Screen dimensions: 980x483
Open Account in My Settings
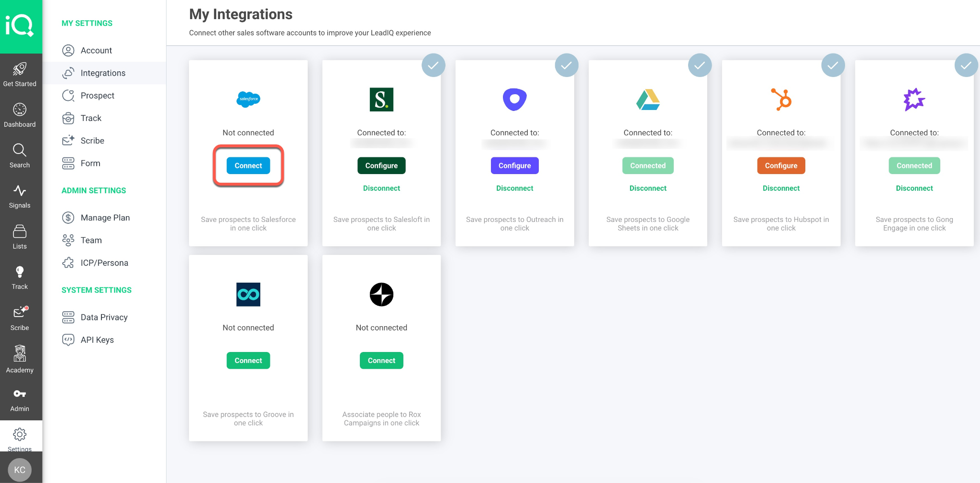[104, 50]
